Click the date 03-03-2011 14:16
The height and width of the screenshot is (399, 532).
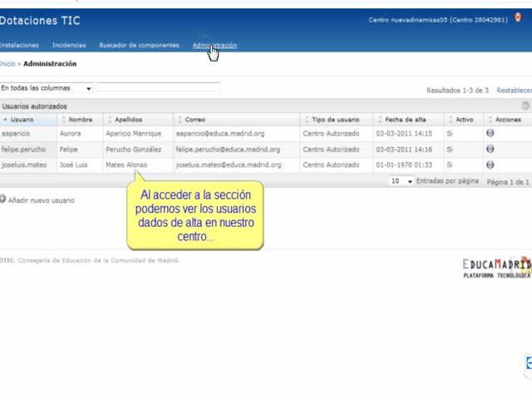point(404,150)
